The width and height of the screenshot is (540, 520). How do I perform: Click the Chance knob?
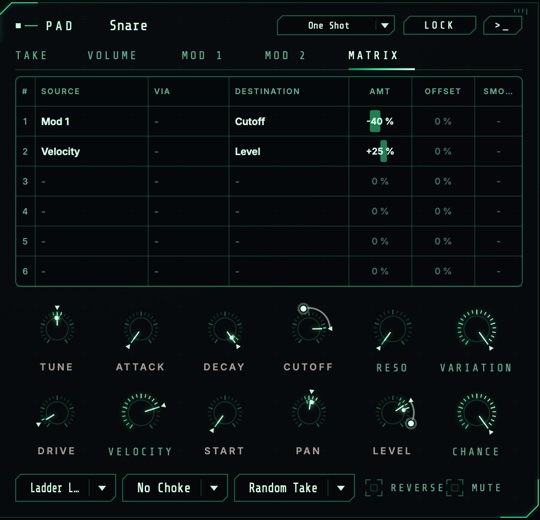(x=476, y=412)
